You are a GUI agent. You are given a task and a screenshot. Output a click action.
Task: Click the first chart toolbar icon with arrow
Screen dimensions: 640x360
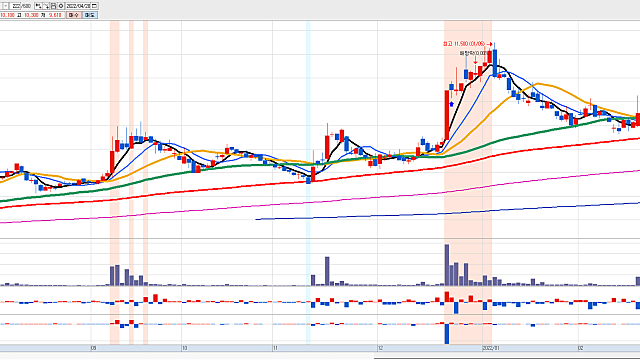point(38,6)
